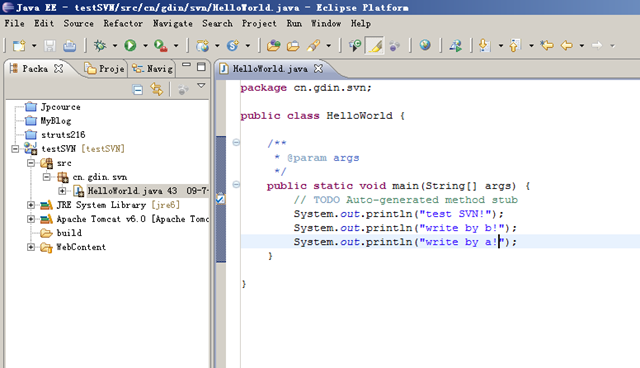Toggle Link with Editor arrows icon
Image resolution: width=640 pixels, height=368 pixels.
[156, 89]
